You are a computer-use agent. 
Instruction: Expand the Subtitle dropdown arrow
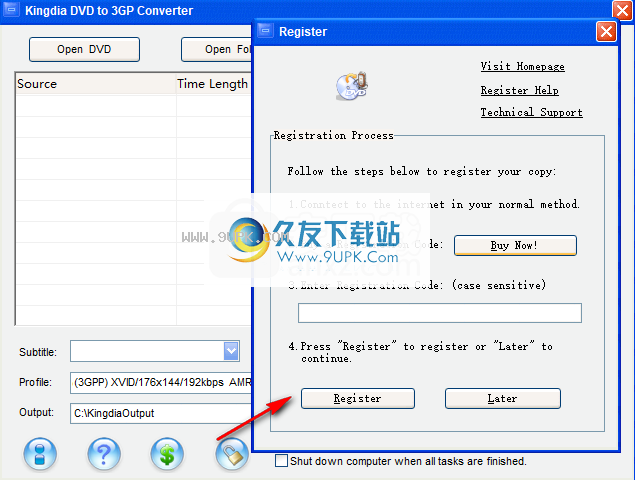tap(231, 351)
